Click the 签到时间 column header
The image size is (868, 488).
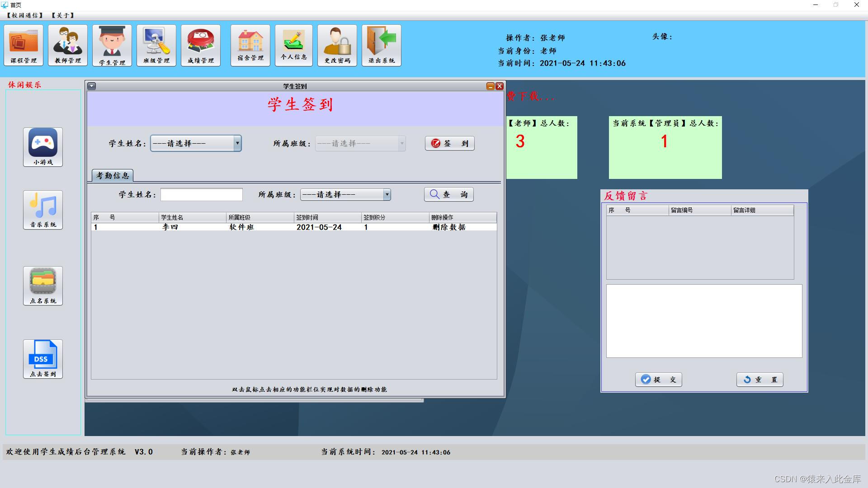(328, 217)
